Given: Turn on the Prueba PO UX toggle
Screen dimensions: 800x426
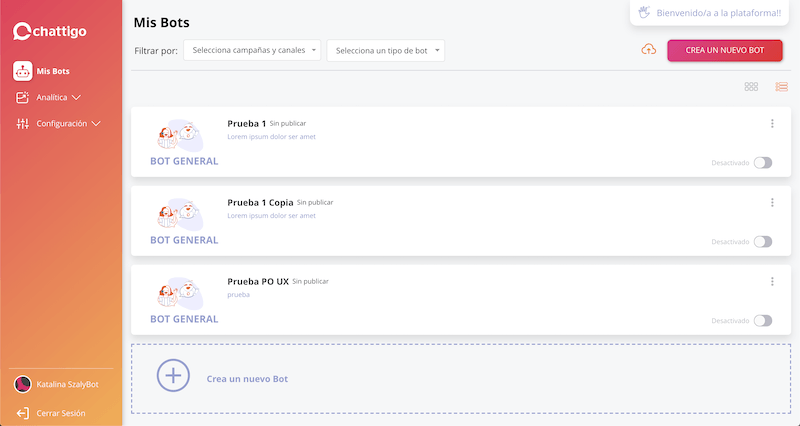Looking at the screenshot, I should coord(763,321).
